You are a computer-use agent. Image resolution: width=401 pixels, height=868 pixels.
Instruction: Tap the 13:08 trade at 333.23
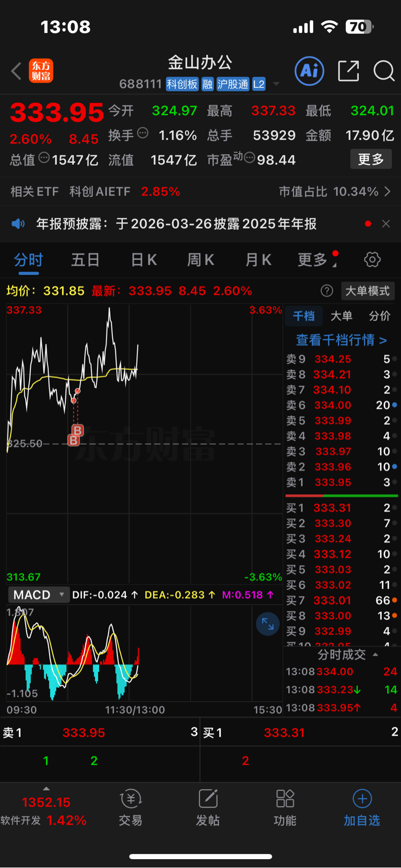pyautogui.click(x=341, y=689)
